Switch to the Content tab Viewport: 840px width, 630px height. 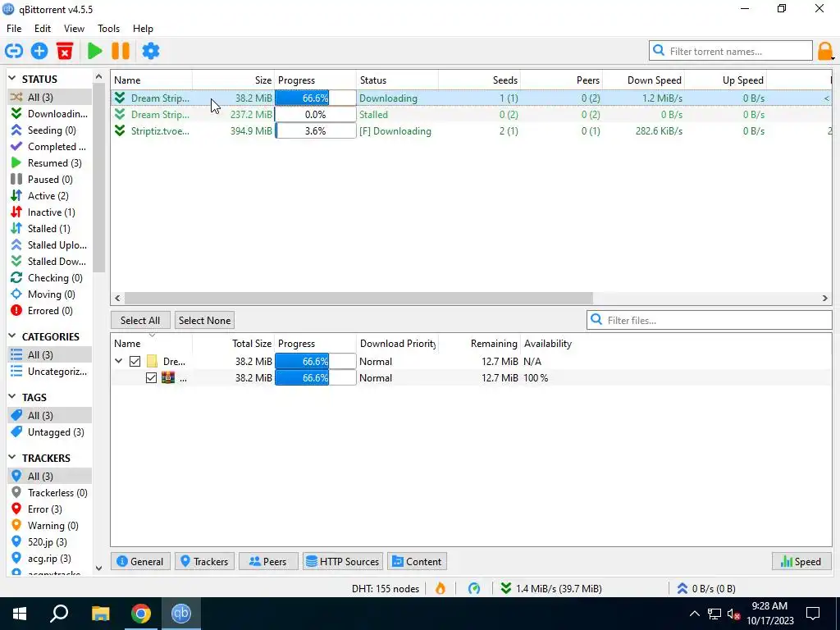pos(418,561)
